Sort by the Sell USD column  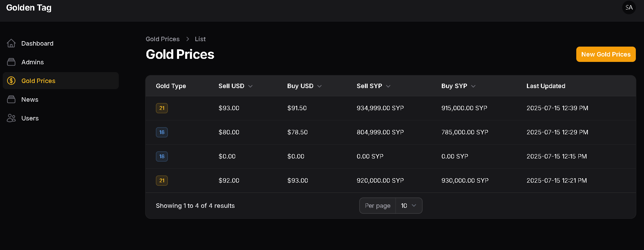[x=236, y=86]
